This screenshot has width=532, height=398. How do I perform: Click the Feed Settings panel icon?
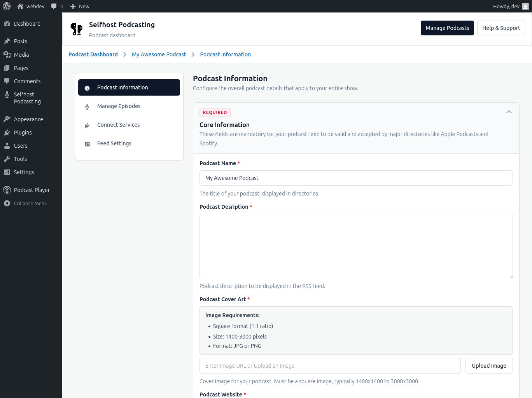click(x=87, y=144)
